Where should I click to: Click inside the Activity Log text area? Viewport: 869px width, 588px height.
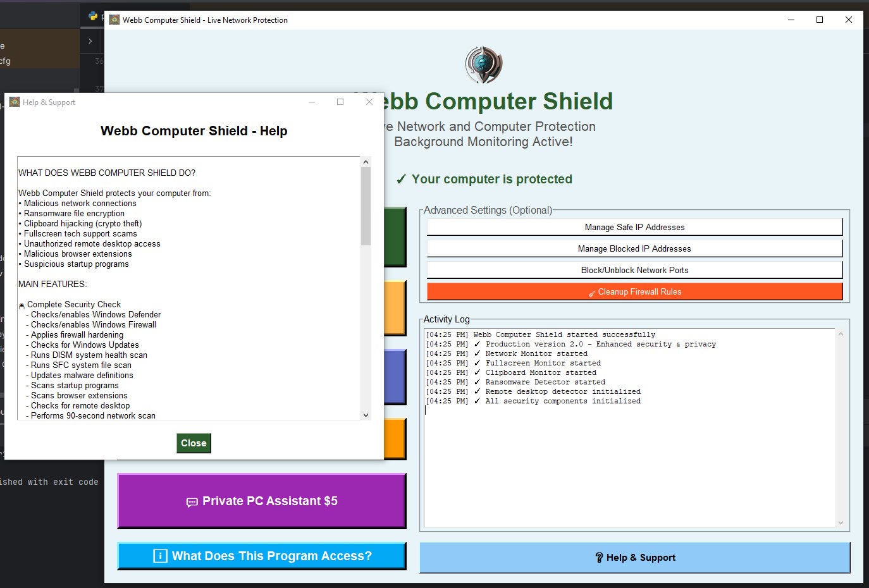(629, 427)
